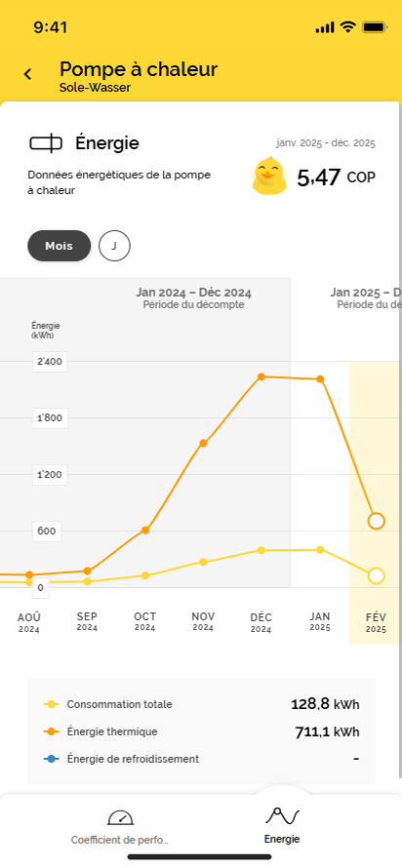
Task: Tap the yellow duck mascot icon
Action: 269,176
